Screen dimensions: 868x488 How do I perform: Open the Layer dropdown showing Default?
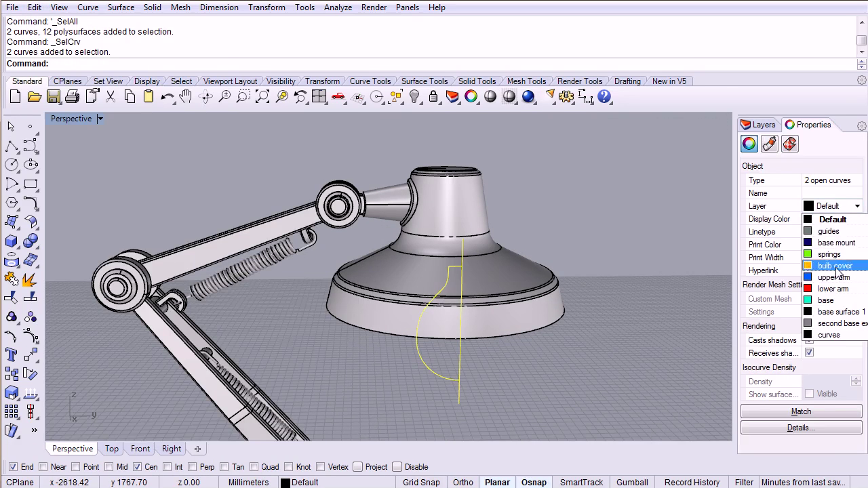(x=832, y=206)
